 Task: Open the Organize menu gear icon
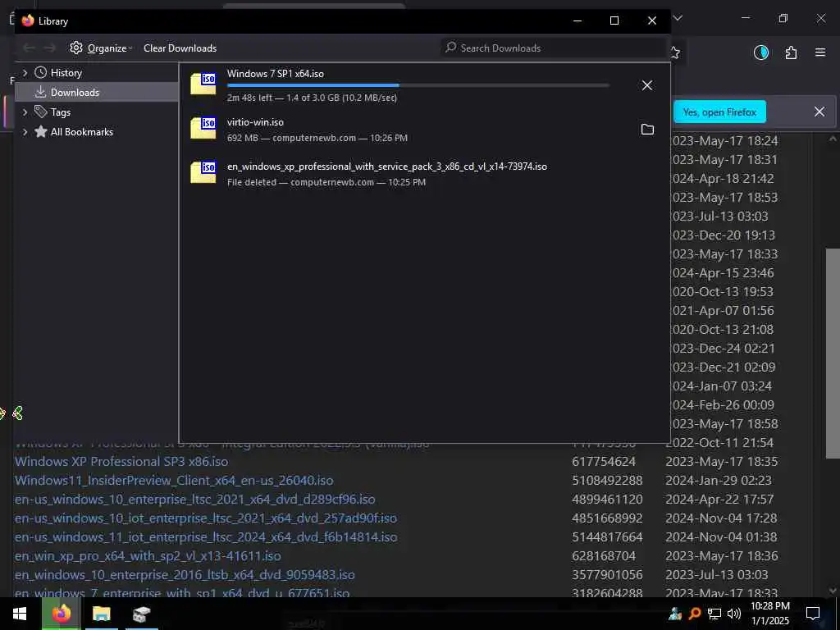click(76, 48)
